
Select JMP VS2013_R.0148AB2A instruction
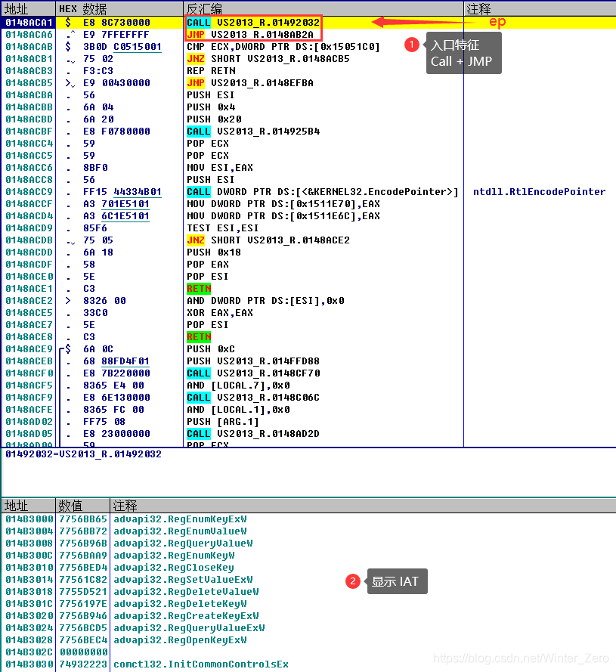pos(250,34)
